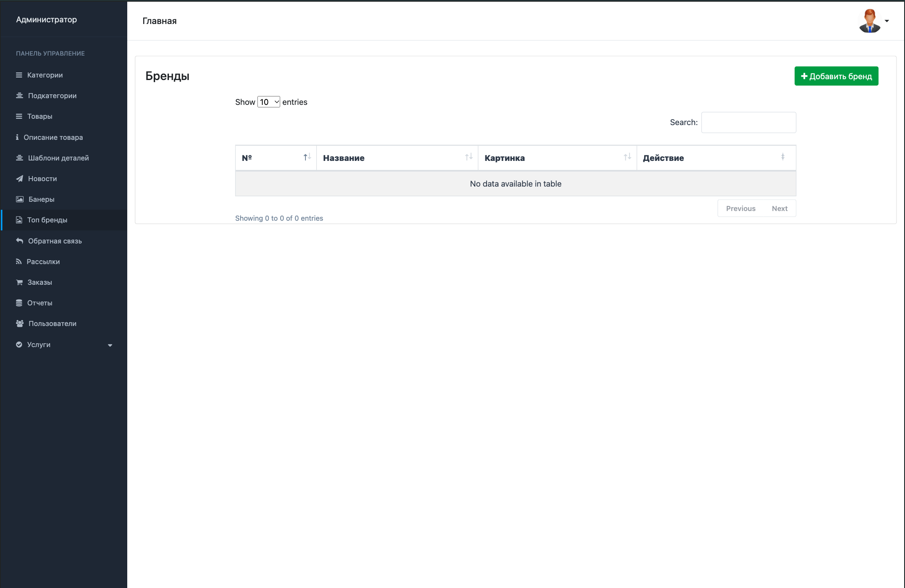905x588 pixels.
Task: Open Пользователи section
Action: (x=64, y=323)
